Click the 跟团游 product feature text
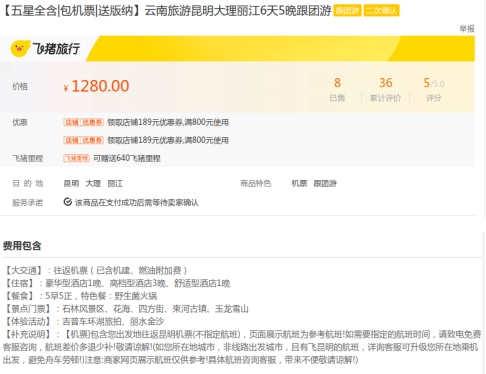Viewport: 486px width, 374px height. pos(325,183)
